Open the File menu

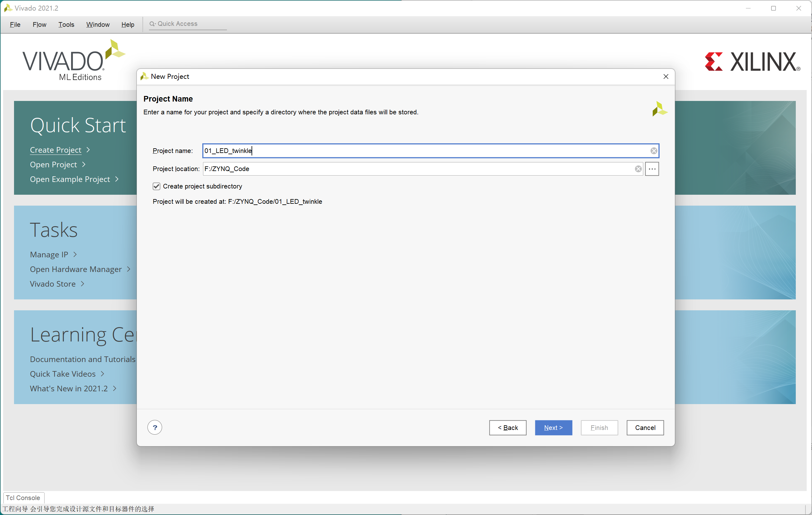tap(15, 24)
